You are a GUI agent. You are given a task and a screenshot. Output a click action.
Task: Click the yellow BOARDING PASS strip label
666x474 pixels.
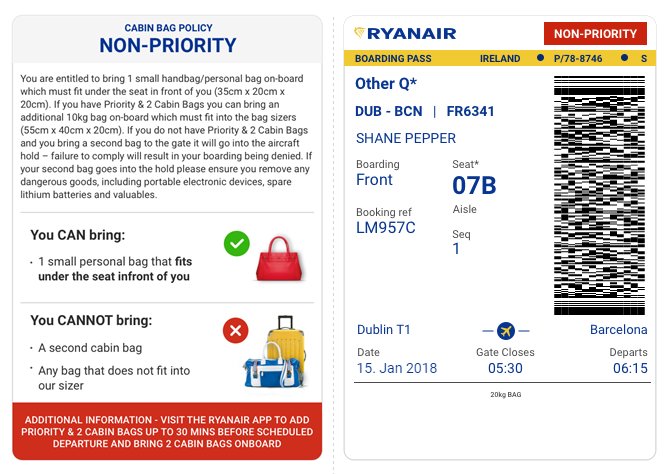393,59
